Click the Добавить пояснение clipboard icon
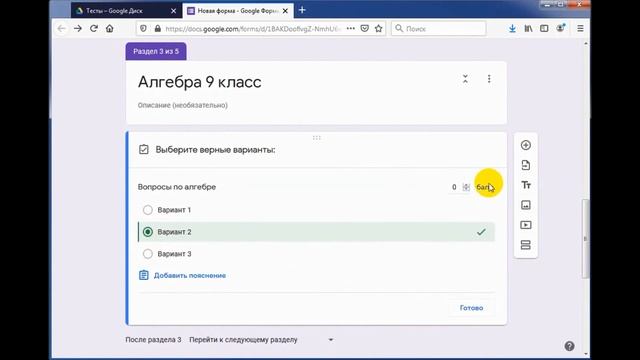 point(144,275)
